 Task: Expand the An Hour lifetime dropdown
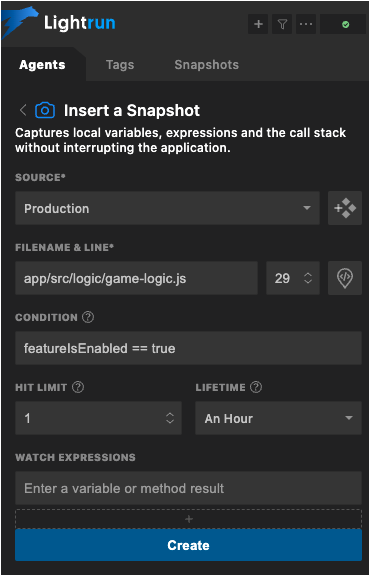[x=278, y=418]
